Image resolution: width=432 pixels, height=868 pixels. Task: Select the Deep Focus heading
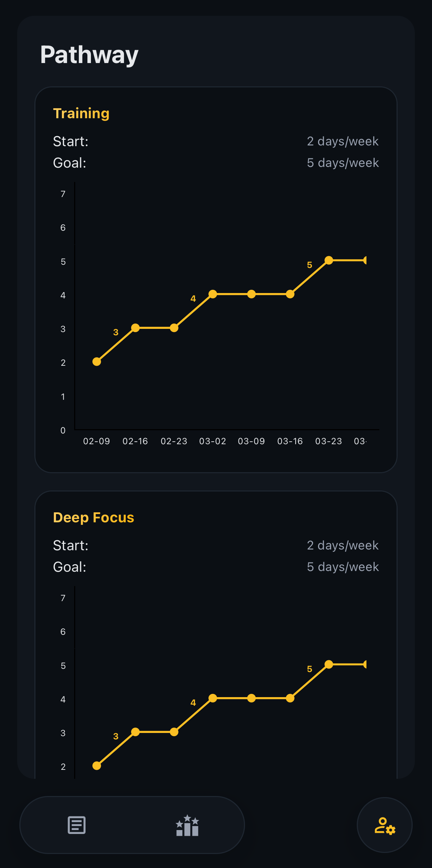pyautogui.click(x=93, y=517)
